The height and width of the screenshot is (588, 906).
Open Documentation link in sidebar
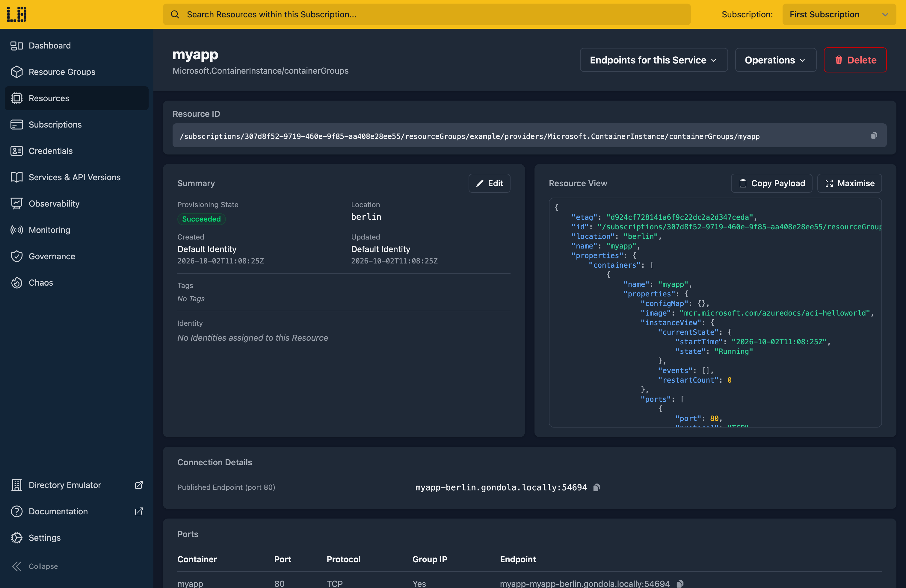pos(76,511)
